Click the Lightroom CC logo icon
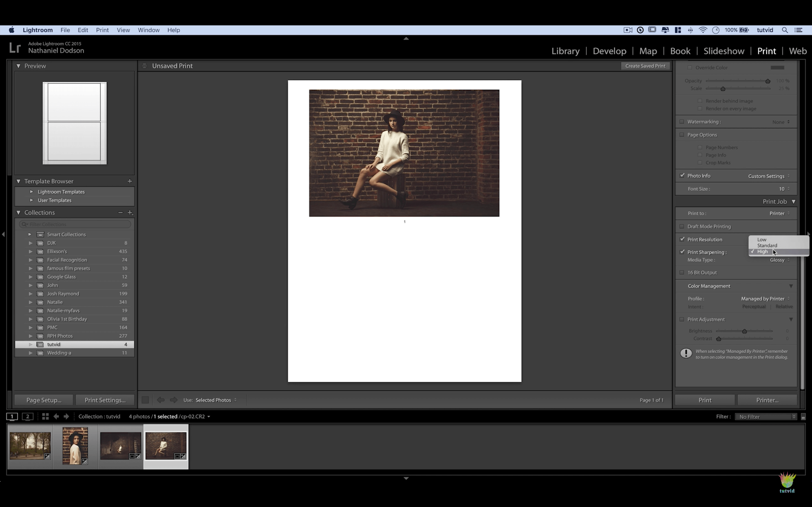 coord(15,47)
